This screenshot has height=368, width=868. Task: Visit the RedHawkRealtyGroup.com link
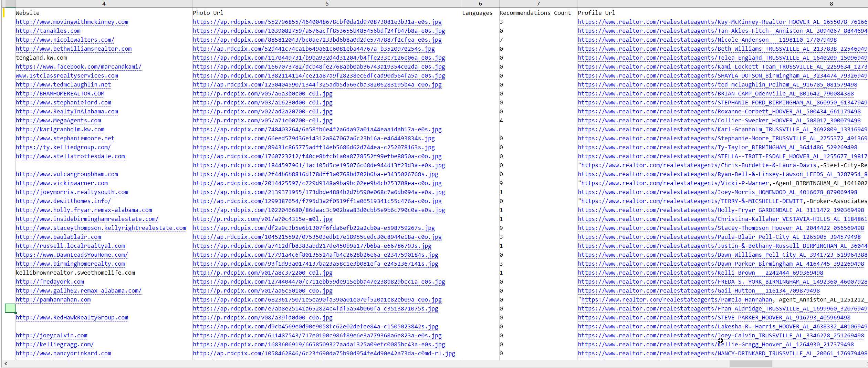[x=72, y=317]
